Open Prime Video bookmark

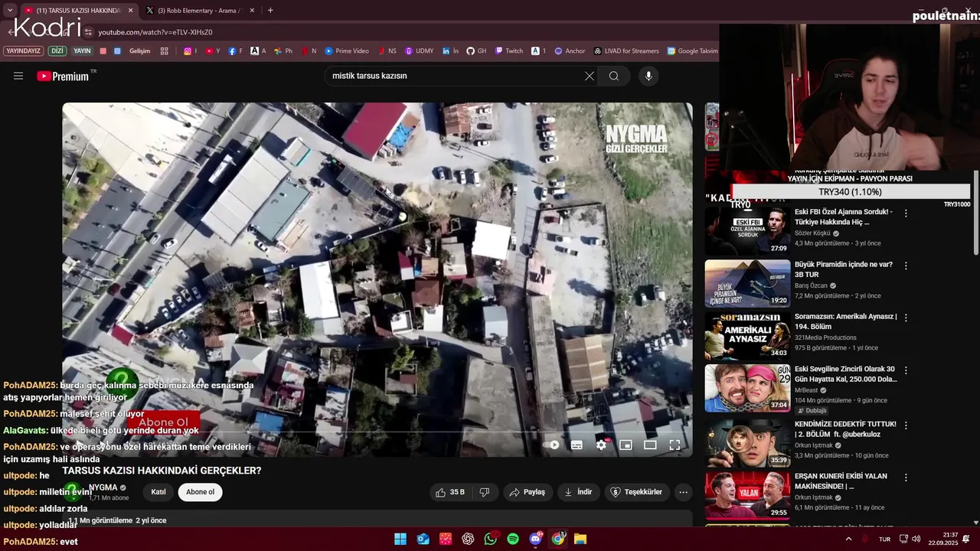coord(346,51)
